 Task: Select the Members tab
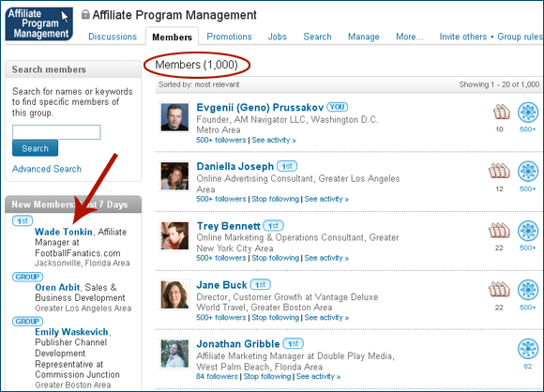(172, 37)
